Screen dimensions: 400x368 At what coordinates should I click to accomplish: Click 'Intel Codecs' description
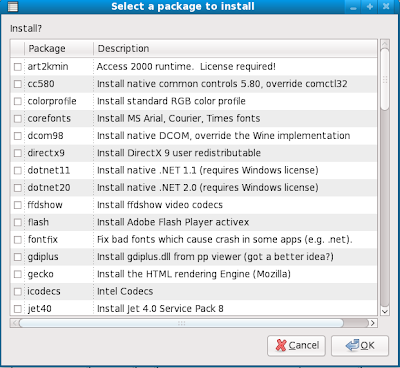tap(125, 292)
